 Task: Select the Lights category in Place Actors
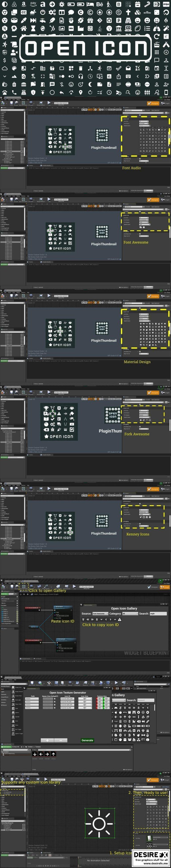[3, 692]
